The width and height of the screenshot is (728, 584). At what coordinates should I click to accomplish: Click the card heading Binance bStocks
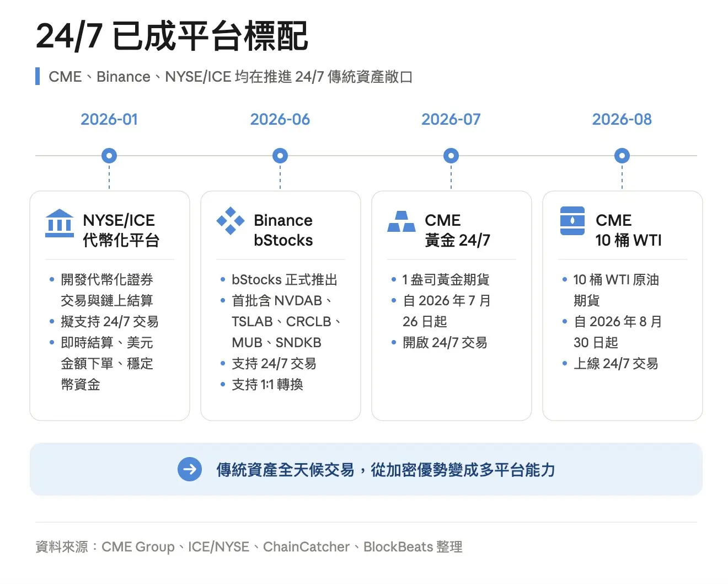point(283,230)
